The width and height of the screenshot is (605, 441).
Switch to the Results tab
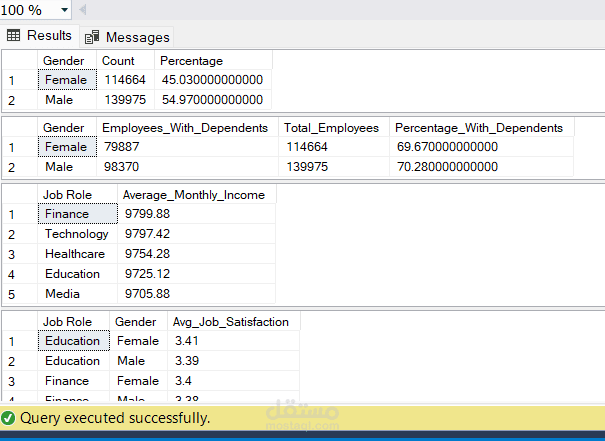[39, 35]
